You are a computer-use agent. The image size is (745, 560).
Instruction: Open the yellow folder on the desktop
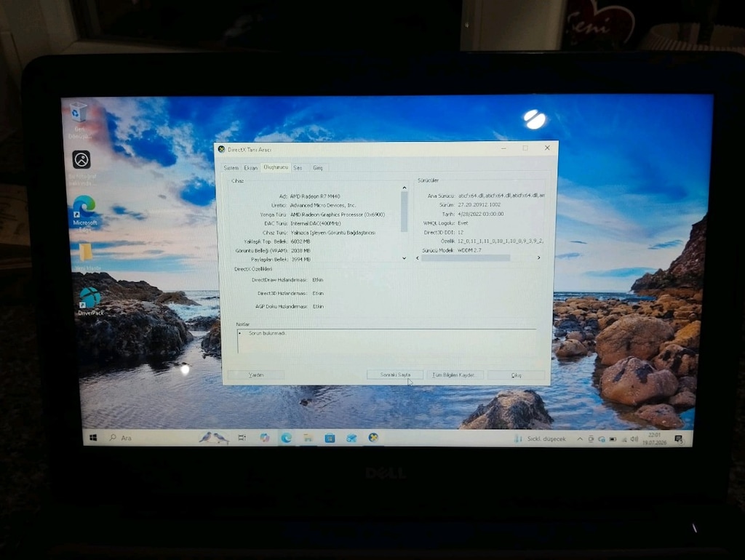coord(87,257)
